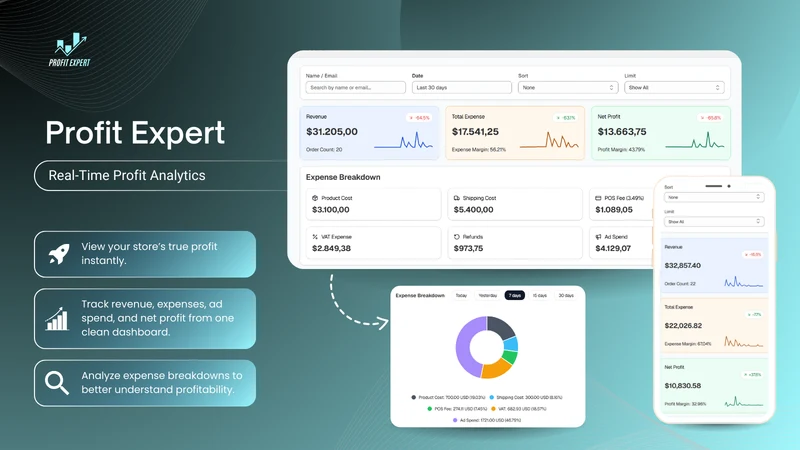The height and width of the screenshot is (450, 800).
Task: Toggle the Ad Spend legend entry
Action: 487,420
